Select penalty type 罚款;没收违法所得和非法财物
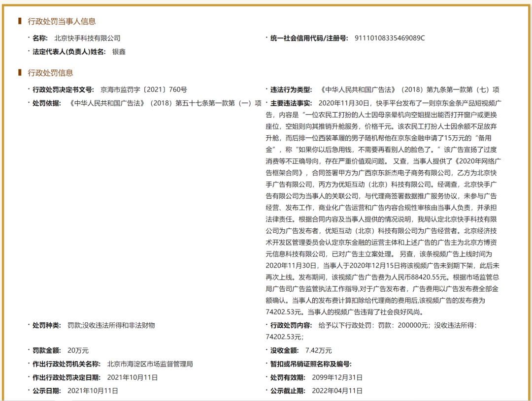532x401 pixels. (111, 325)
